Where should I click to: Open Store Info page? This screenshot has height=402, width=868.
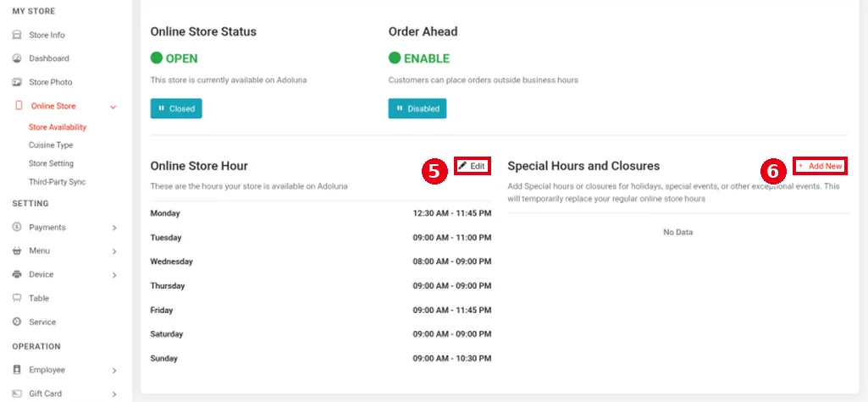pos(47,35)
